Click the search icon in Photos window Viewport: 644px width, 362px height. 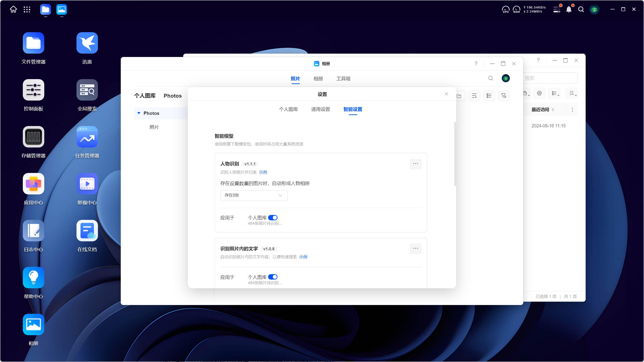[x=491, y=78]
